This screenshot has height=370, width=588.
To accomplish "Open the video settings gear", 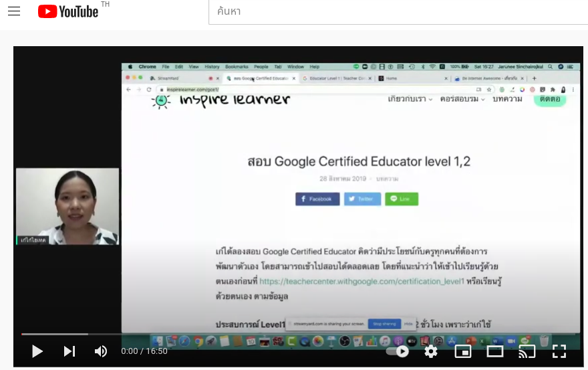I will [430, 351].
